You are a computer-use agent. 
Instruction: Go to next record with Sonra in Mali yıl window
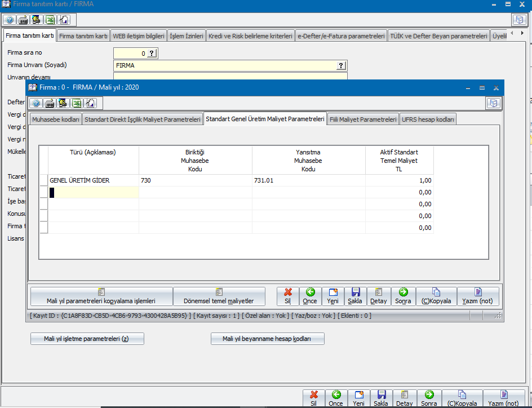tap(403, 296)
